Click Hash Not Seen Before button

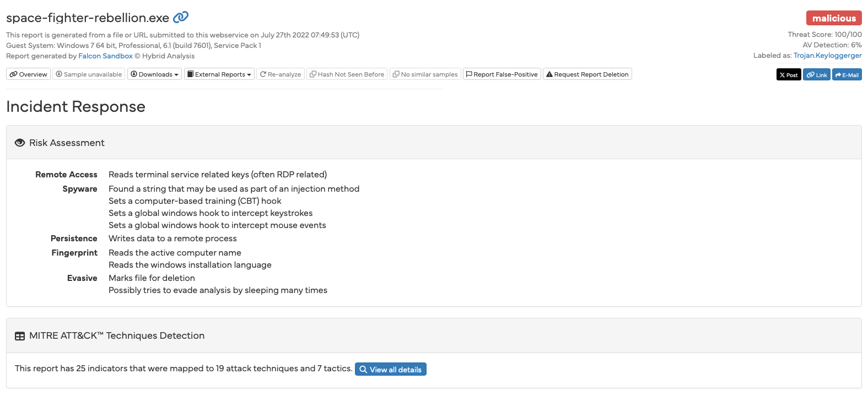pyautogui.click(x=347, y=74)
